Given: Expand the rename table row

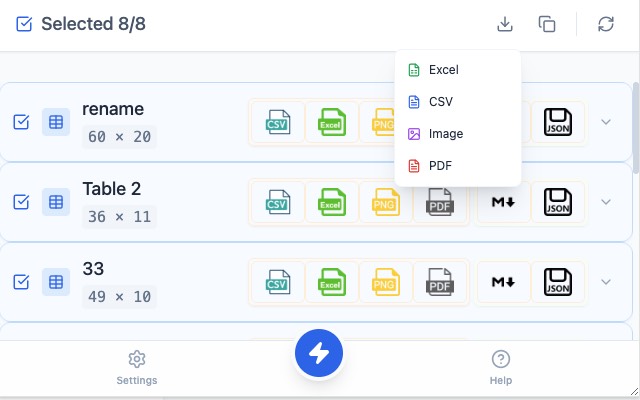Looking at the screenshot, I should (x=605, y=122).
